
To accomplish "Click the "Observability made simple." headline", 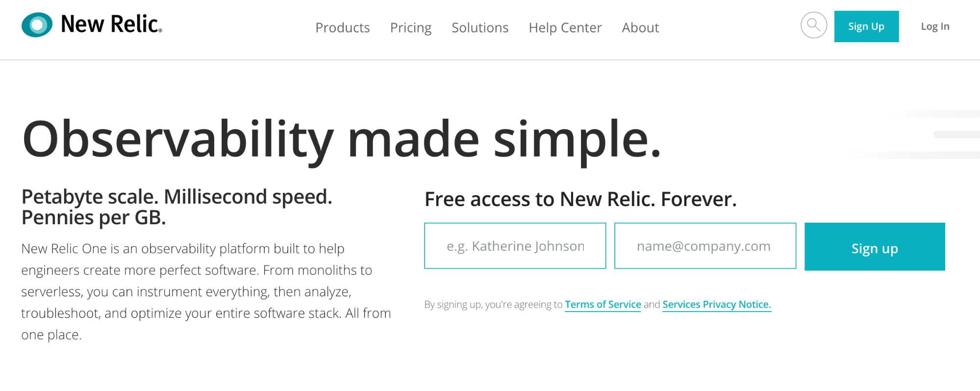I will 341,139.
